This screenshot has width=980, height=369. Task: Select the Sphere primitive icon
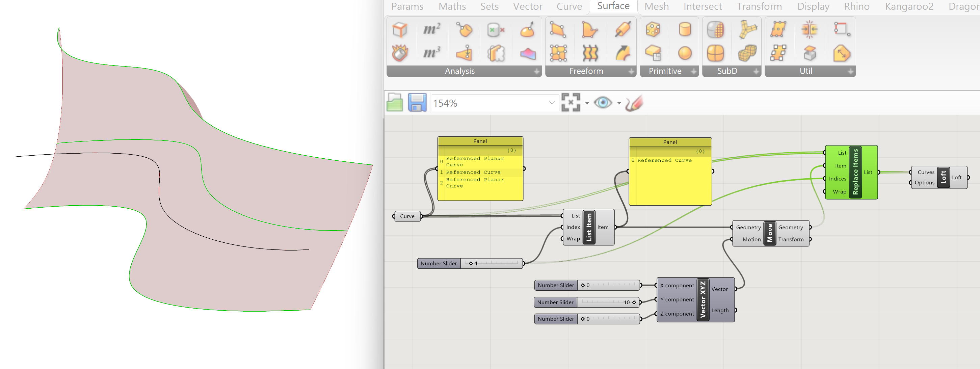pos(684,53)
